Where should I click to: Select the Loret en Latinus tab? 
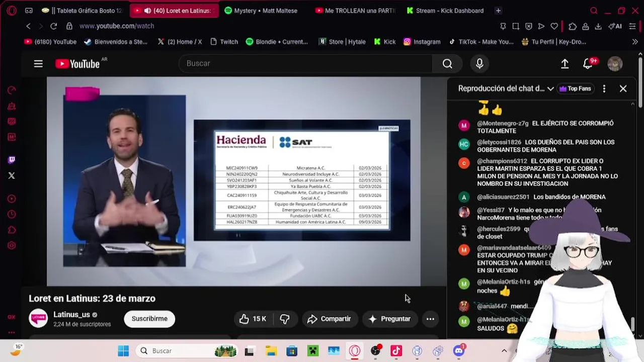(x=174, y=11)
